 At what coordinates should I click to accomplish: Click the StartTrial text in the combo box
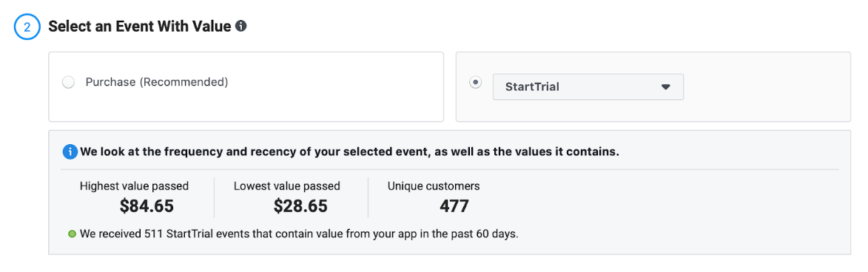point(532,86)
